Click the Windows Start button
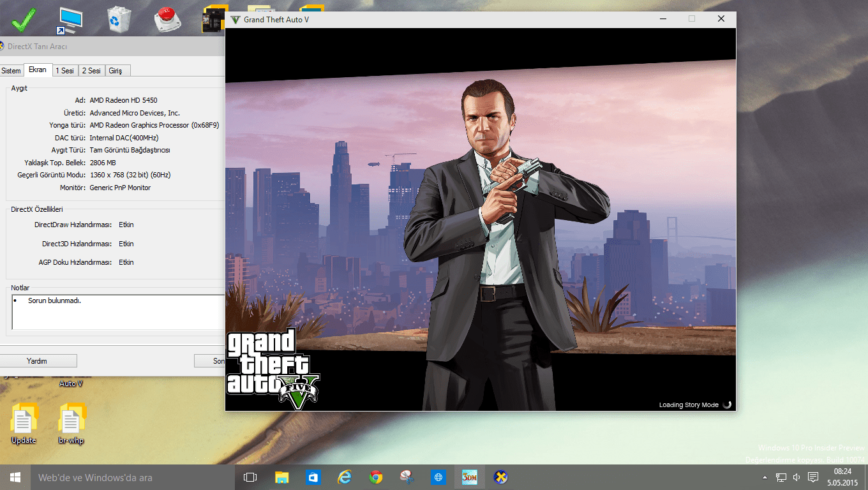 coord(15,477)
